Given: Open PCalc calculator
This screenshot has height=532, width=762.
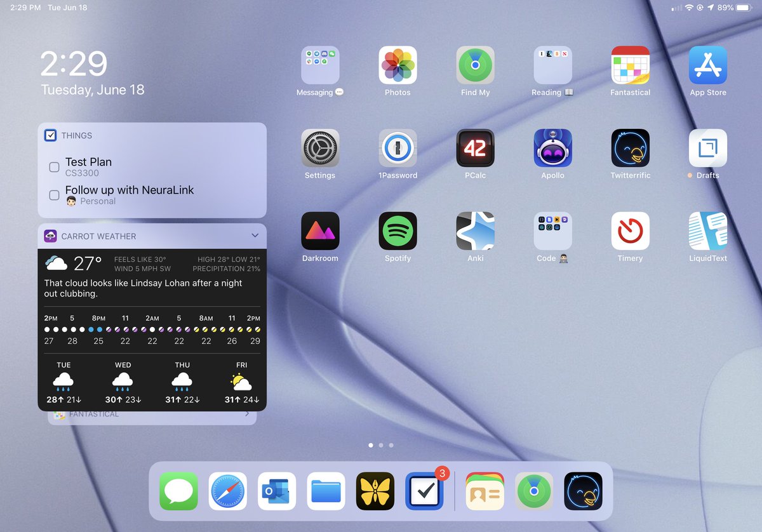Looking at the screenshot, I should (475, 148).
